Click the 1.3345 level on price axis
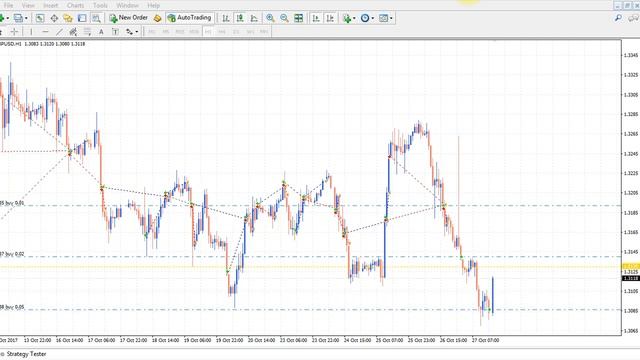 (x=631, y=55)
